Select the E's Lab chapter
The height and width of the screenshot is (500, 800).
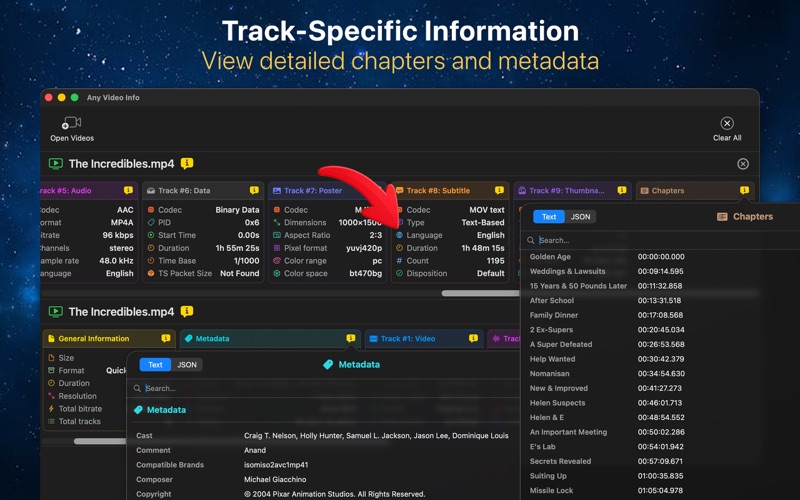[x=658, y=447]
